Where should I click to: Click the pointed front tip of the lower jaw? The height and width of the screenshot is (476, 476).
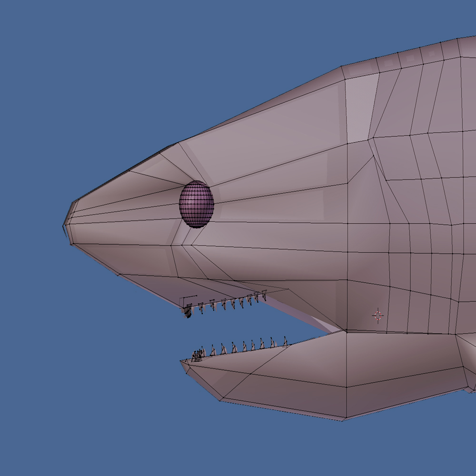coord(181,361)
